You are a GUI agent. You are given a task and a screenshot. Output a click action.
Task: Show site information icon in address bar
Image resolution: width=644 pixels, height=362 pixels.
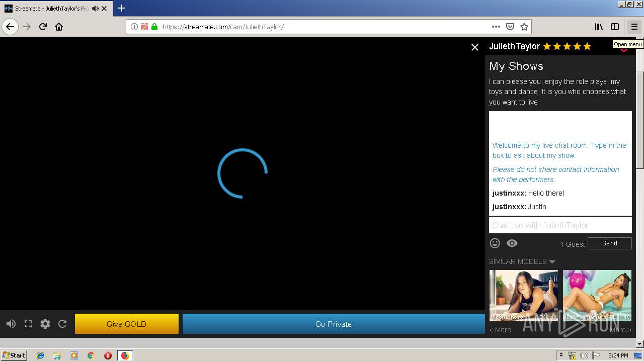click(134, 27)
